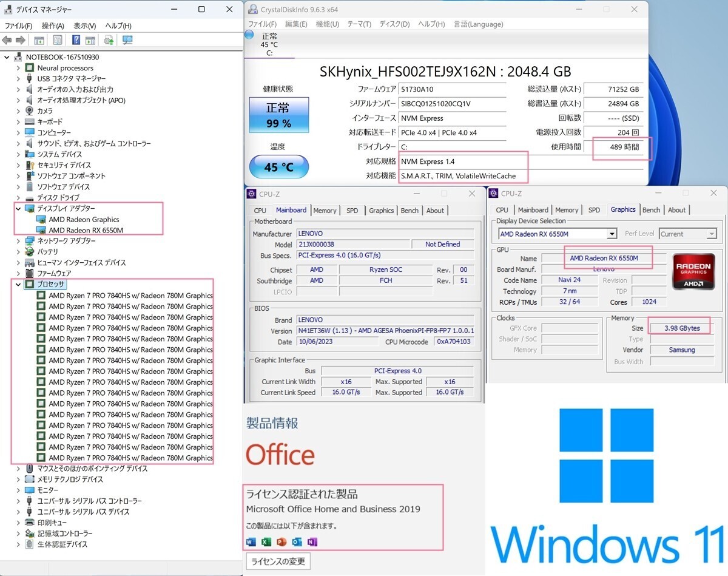
Task: Expand the ネットワーク アダプター category
Action: (x=18, y=241)
